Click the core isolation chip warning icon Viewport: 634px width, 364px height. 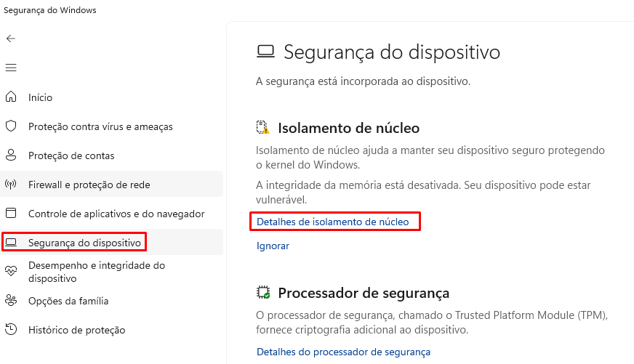(x=263, y=128)
